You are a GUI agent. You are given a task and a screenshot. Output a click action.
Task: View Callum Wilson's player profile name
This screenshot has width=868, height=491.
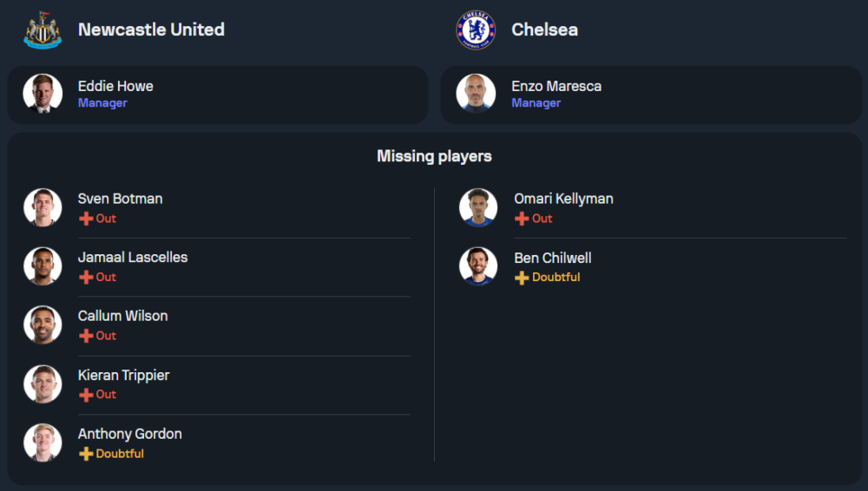point(122,316)
